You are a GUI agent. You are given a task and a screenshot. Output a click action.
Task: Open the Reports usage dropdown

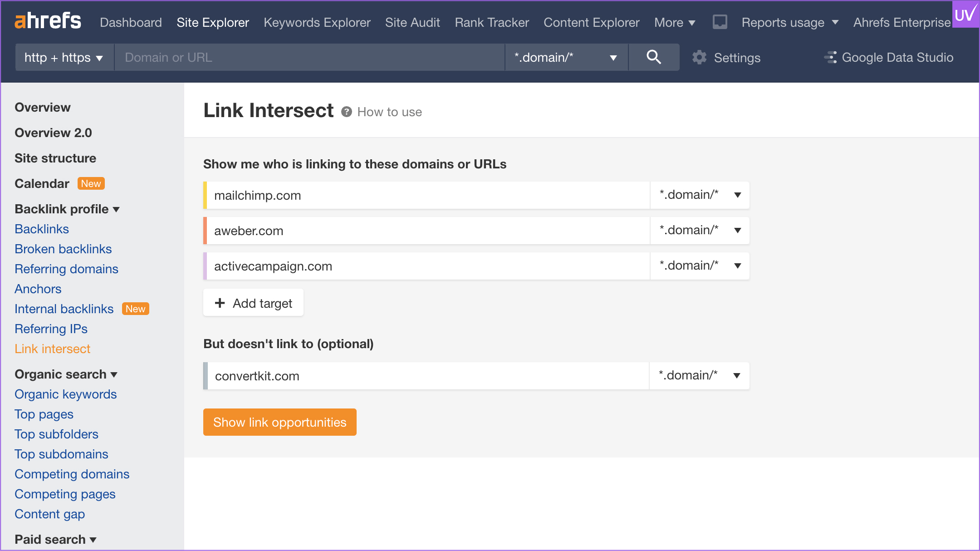790,22
